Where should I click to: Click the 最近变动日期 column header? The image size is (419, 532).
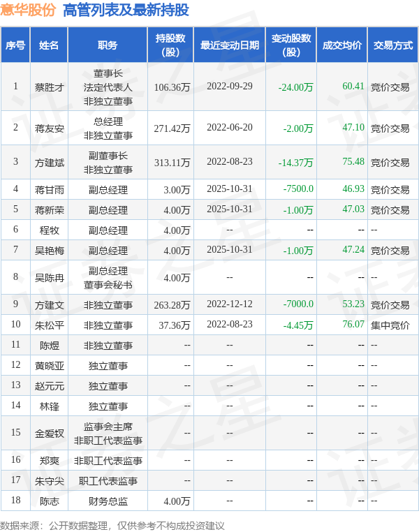point(230,45)
